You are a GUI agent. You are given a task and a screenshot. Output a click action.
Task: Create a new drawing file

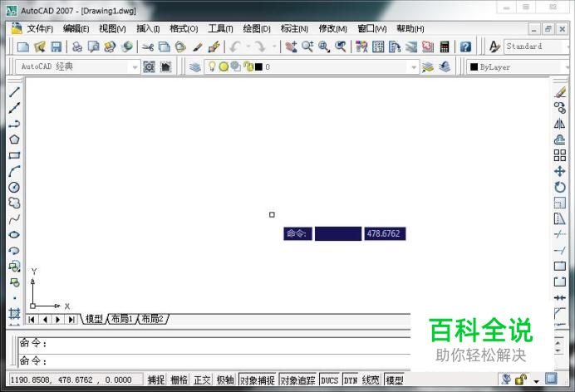tap(23, 47)
